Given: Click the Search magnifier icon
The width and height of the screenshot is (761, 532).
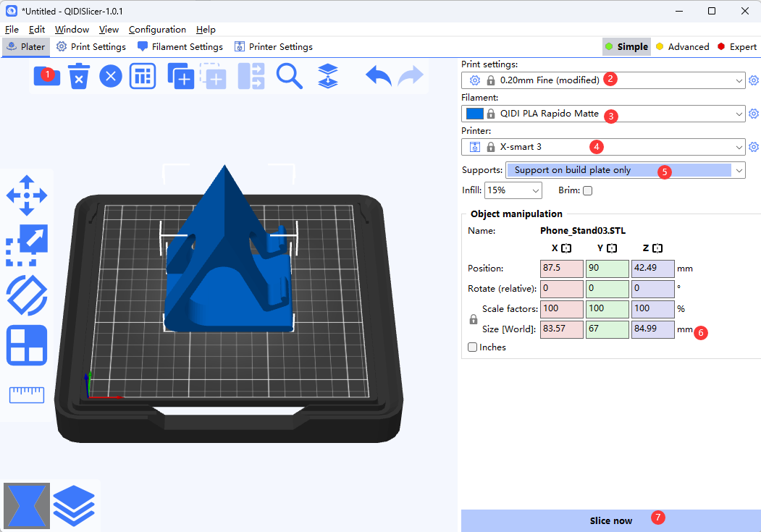Looking at the screenshot, I should click(x=290, y=76).
